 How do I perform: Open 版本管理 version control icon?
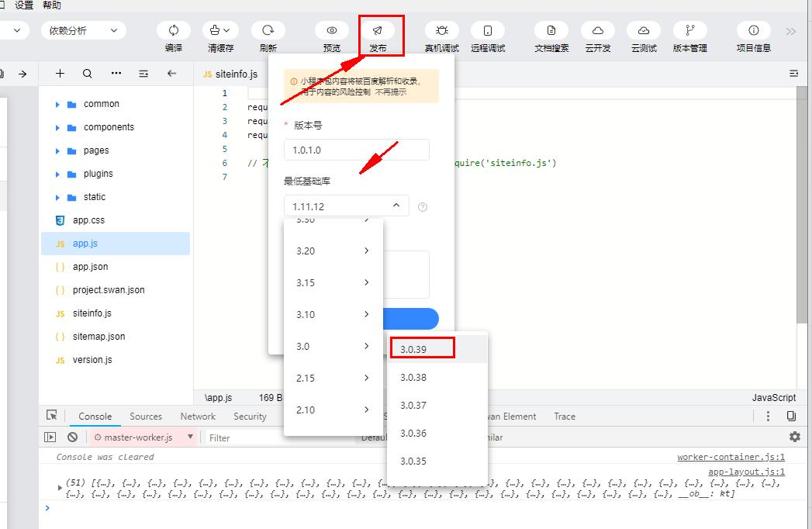pyautogui.click(x=689, y=30)
